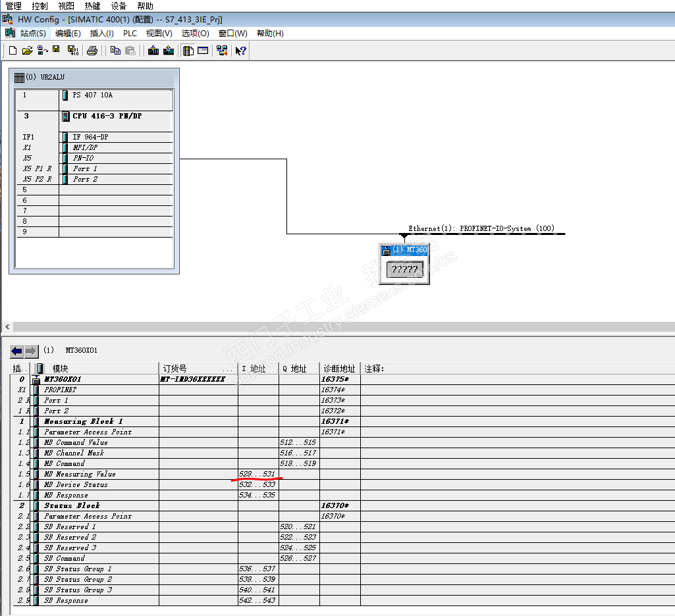The height and width of the screenshot is (616, 675).
Task: Click the address overview window icon
Action: coord(203,51)
